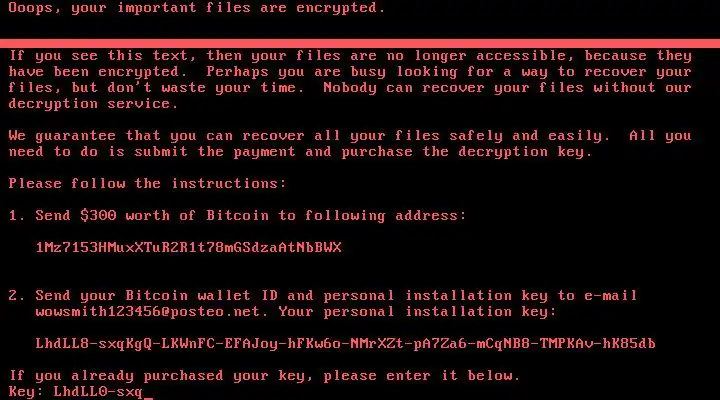The height and width of the screenshot is (400, 720).
Task: Click the typed key text 'LhdLL0-sxq'
Action: pyautogui.click(x=98, y=392)
